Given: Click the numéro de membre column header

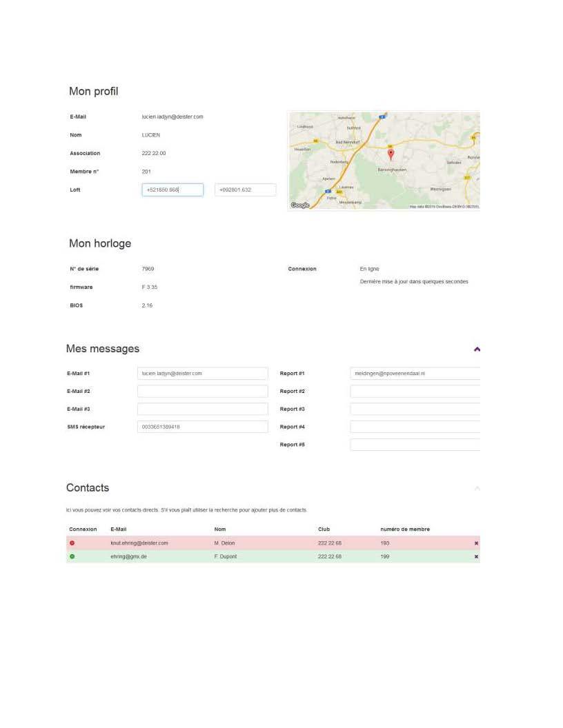Looking at the screenshot, I should pos(404,529).
